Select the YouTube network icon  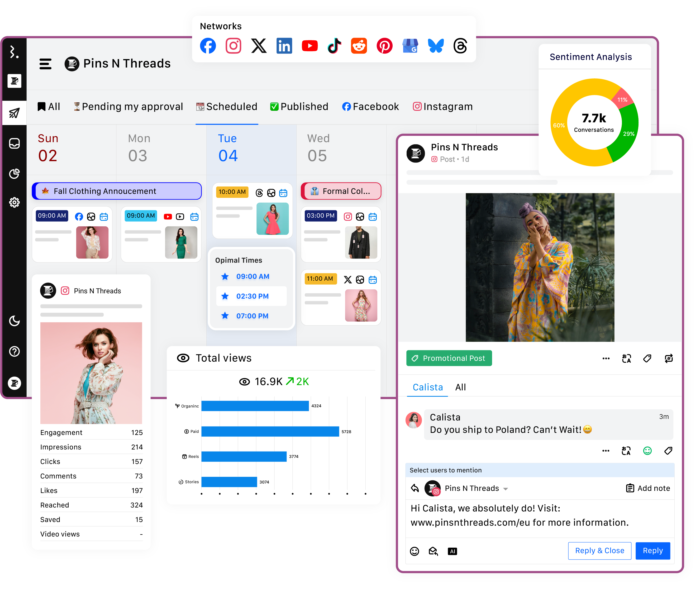[x=309, y=46]
